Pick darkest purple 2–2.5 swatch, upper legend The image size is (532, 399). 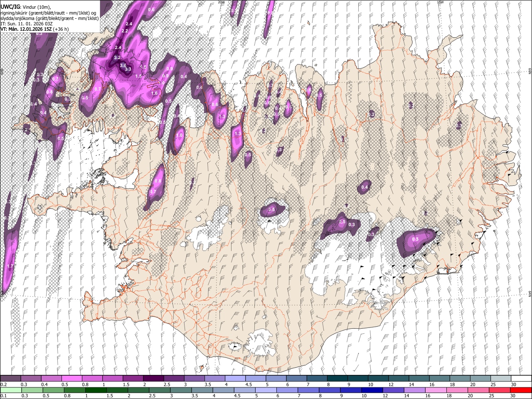(153, 379)
